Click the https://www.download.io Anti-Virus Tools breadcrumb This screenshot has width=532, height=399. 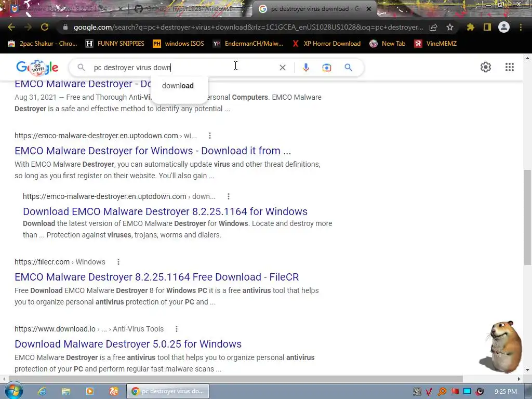(89, 329)
